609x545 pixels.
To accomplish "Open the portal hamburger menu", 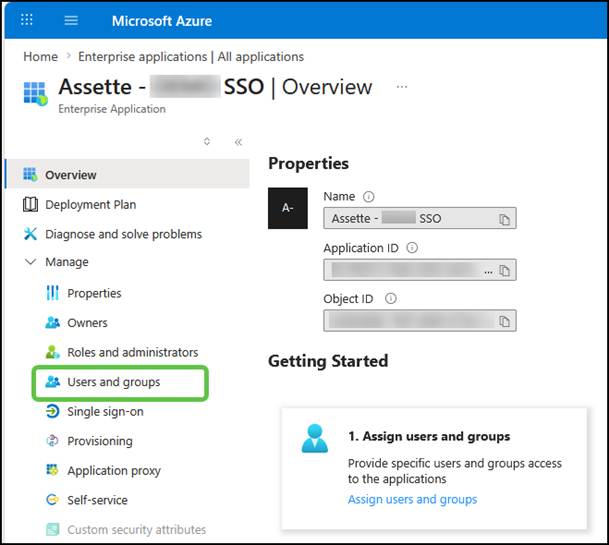I will (x=71, y=20).
